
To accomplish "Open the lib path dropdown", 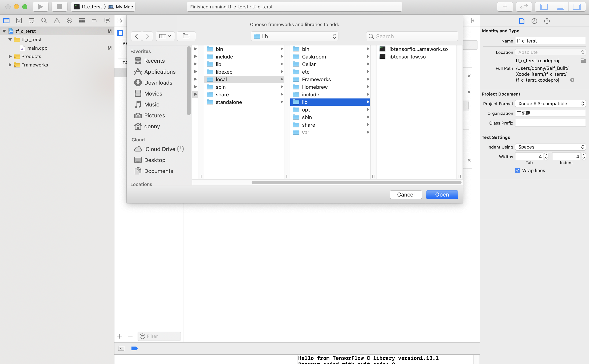I will coord(294,36).
